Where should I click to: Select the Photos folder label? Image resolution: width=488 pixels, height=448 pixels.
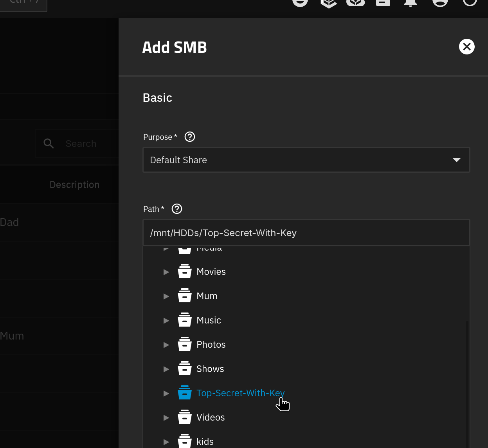click(211, 345)
